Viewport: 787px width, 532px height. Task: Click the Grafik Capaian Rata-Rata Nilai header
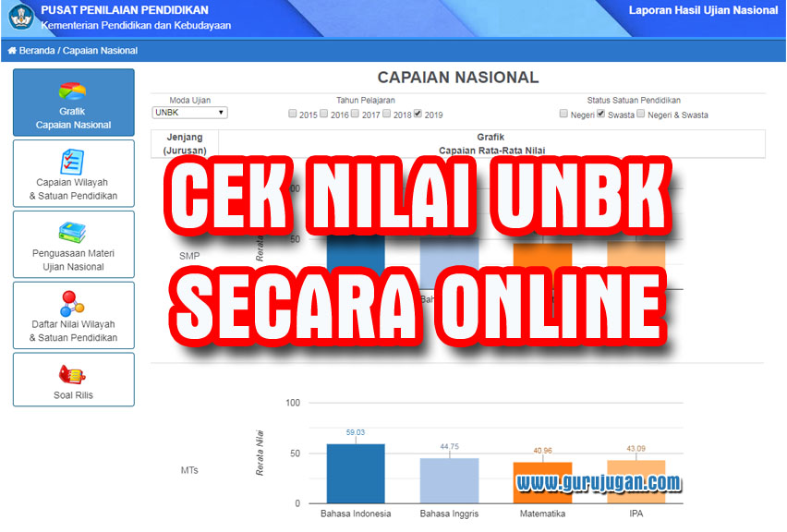[x=491, y=143]
